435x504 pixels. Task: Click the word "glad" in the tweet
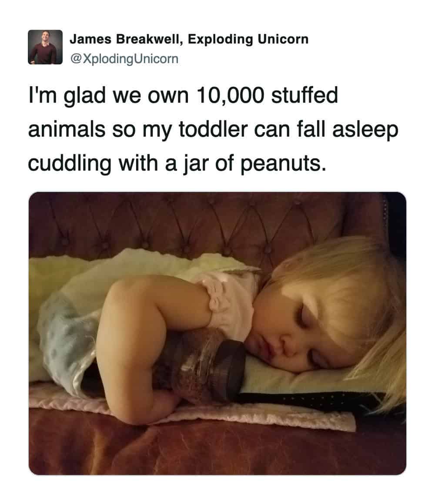pyautogui.click(x=85, y=96)
